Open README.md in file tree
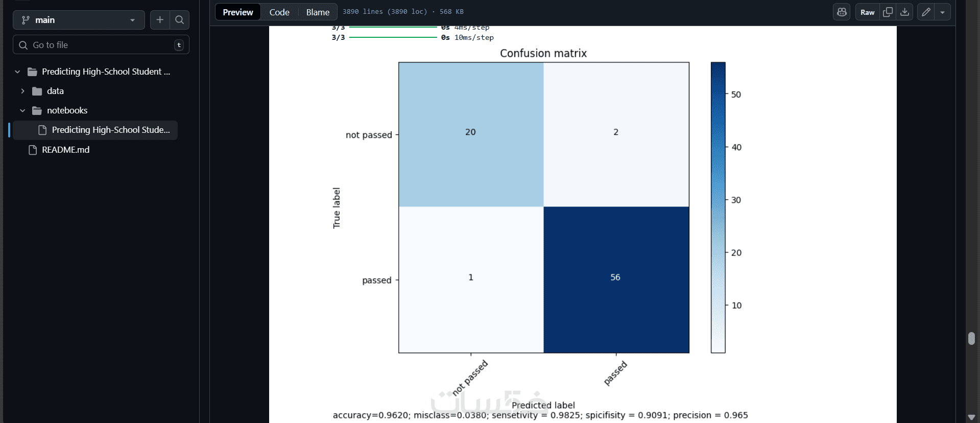Viewport: 980px width, 423px height. click(x=65, y=150)
